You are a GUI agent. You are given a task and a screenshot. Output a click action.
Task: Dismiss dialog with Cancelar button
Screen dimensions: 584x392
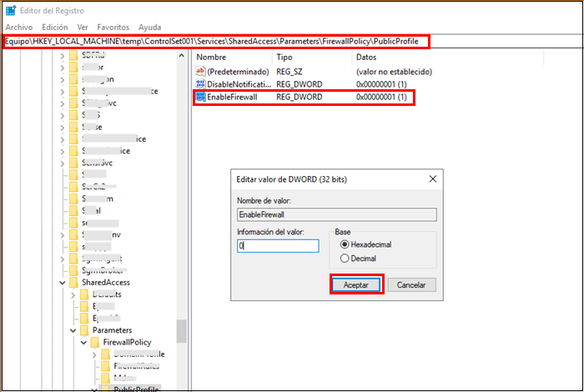[x=411, y=285]
